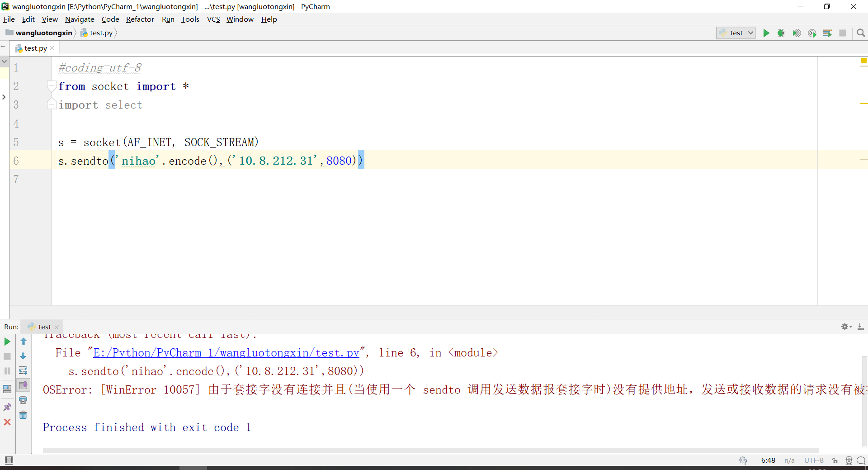
Task: Print the console output
Action: (23, 400)
